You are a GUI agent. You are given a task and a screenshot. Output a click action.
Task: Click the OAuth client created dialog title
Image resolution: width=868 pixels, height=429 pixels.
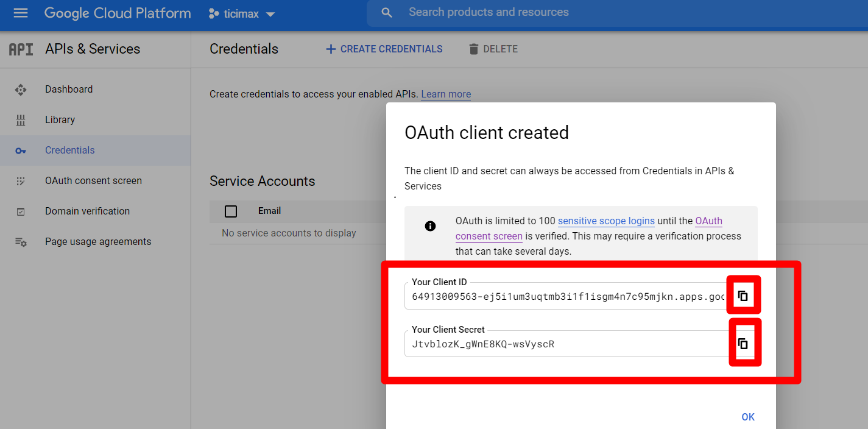[x=487, y=133]
